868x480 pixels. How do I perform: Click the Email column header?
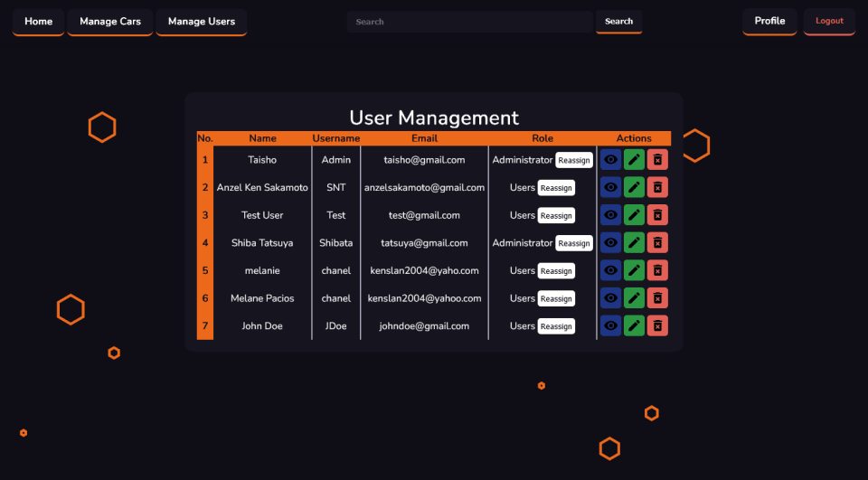click(424, 138)
